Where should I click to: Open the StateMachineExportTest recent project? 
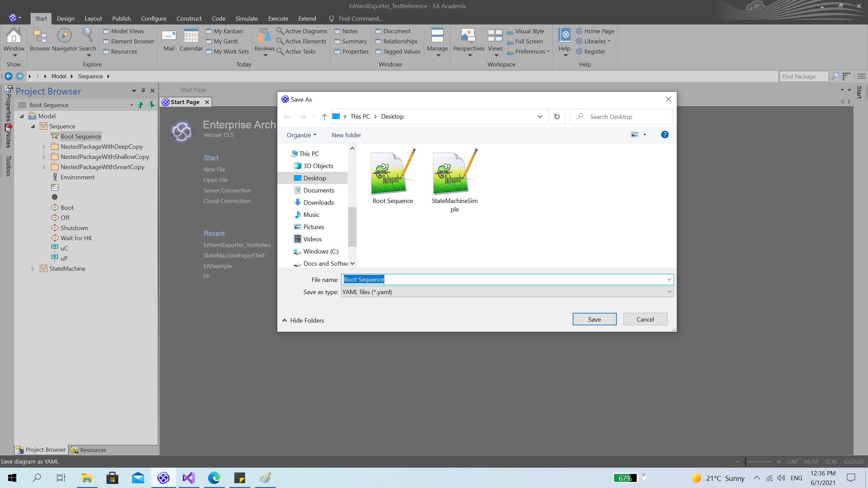[234, 256]
